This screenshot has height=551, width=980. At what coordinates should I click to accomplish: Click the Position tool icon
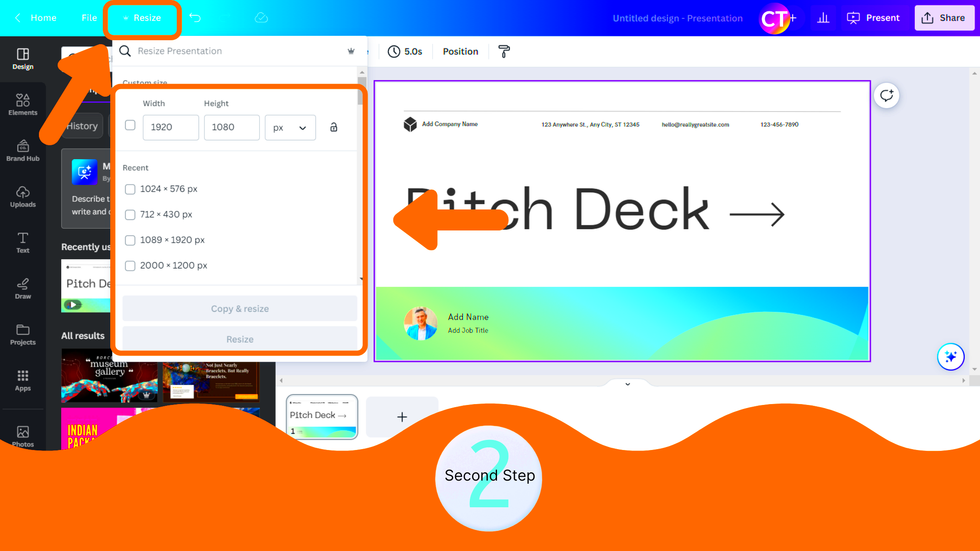460,51
